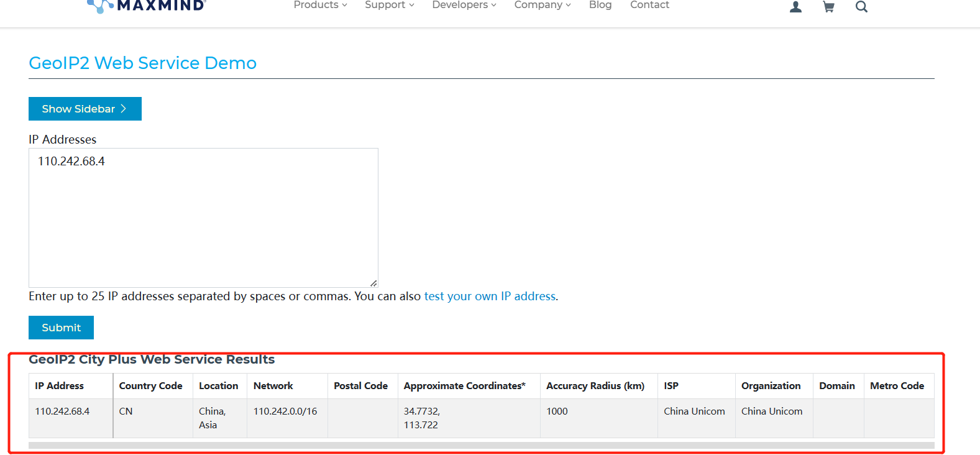Select the Country Code column header
Viewport: 980px width, 455px height.
(x=153, y=386)
